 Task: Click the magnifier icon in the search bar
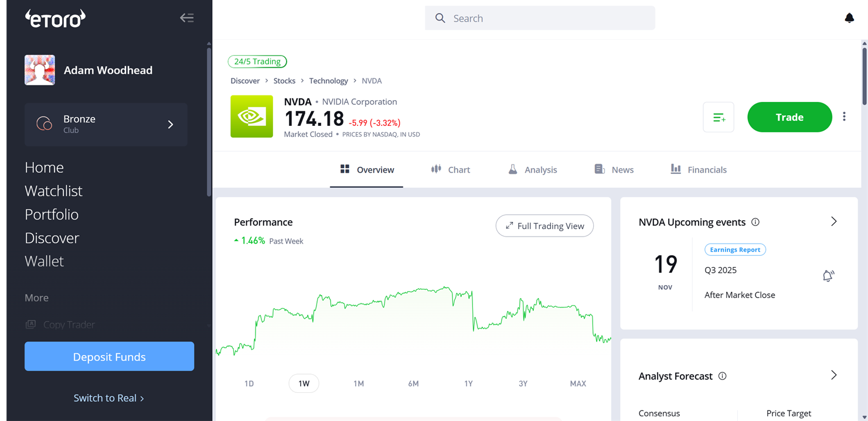[440, 18]
